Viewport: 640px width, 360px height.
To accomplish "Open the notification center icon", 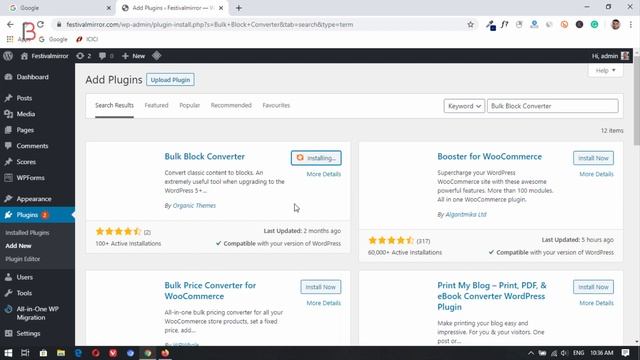I will 626,353.
